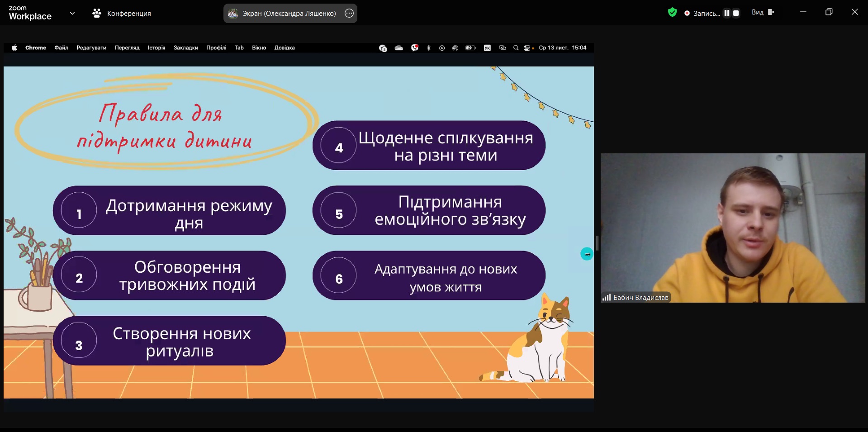
Task: Open more options for shared screen
Action: click(x=349, y=13)
